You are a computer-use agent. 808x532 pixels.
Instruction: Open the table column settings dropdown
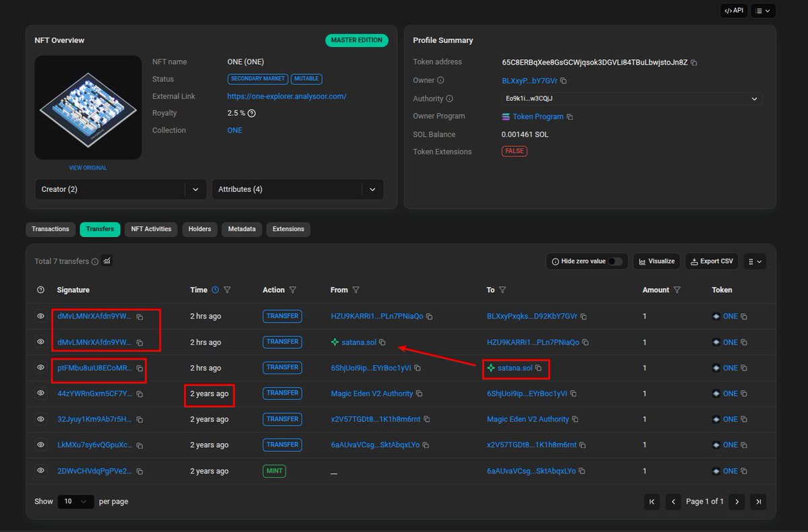[x=755, y=261]
